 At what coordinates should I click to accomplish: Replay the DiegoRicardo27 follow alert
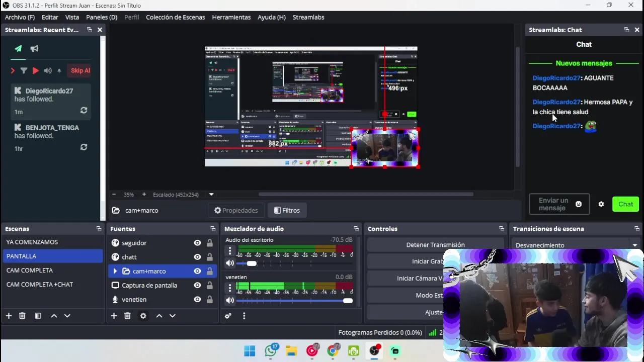click(x=84, y=111)
